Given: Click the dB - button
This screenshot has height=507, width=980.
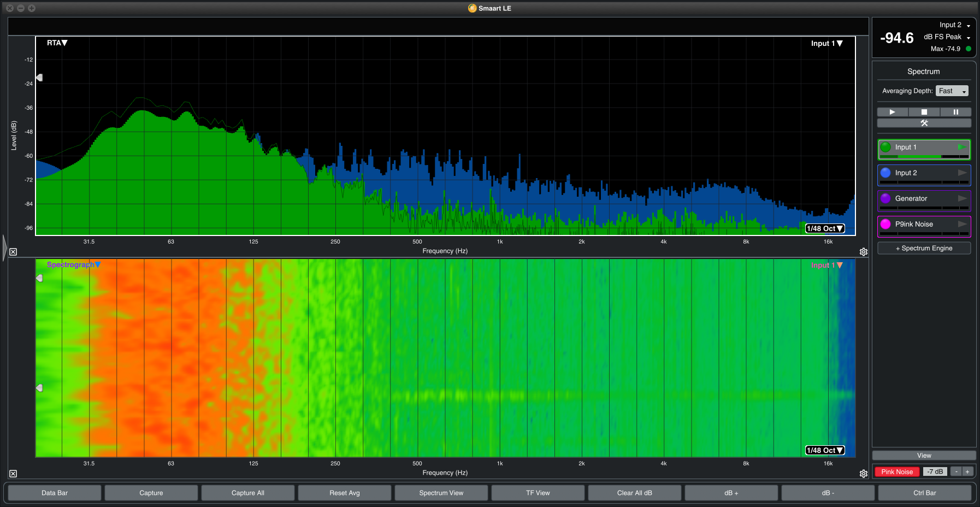Looking at the screenshot, I should pos(828,493).
